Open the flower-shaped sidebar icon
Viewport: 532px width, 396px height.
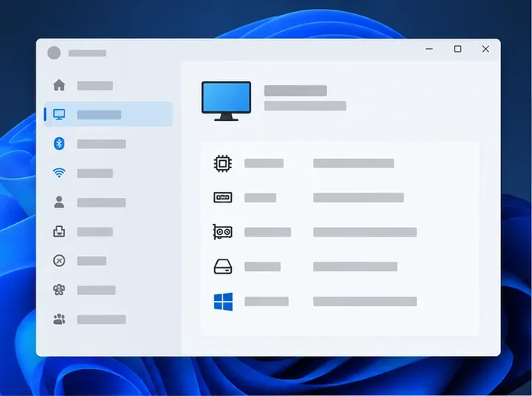59,290
